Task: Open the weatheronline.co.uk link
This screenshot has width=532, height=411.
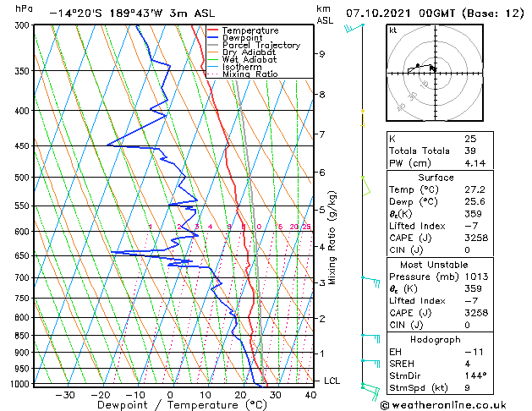Action: (449, 405)
